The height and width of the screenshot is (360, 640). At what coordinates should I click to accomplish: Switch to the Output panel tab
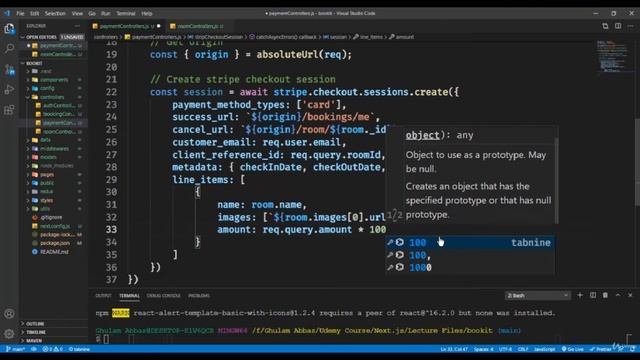coord(103,296)
